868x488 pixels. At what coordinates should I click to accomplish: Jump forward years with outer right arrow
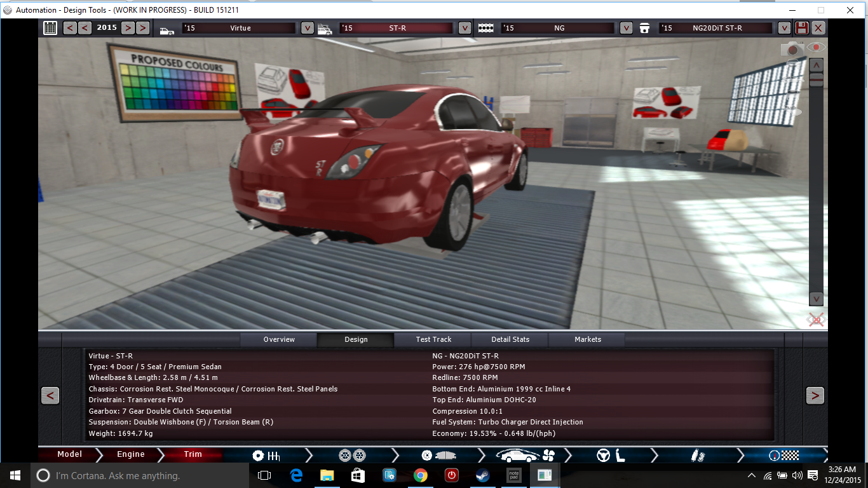[x=142, y=28]
